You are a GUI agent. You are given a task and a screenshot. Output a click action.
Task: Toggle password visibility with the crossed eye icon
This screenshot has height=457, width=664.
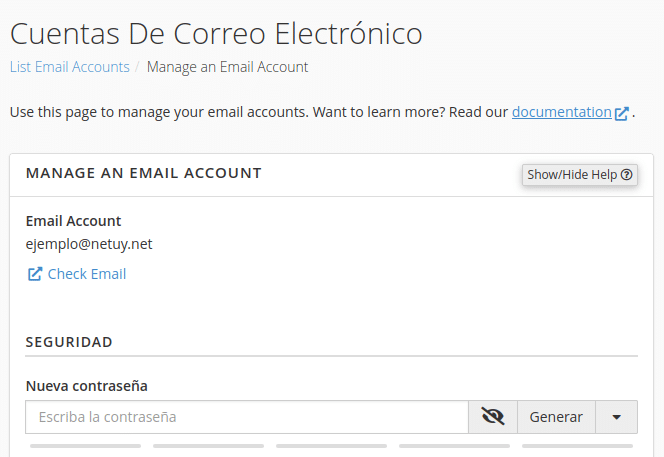(x=493, y=417)
